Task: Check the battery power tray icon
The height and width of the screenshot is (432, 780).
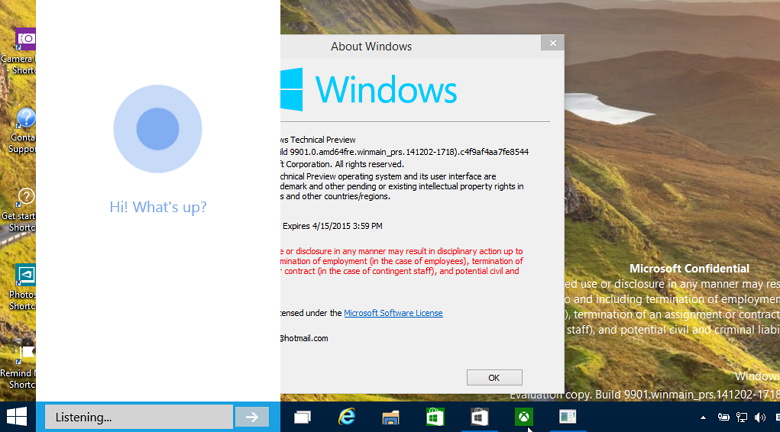Action: tap(723, 417)
